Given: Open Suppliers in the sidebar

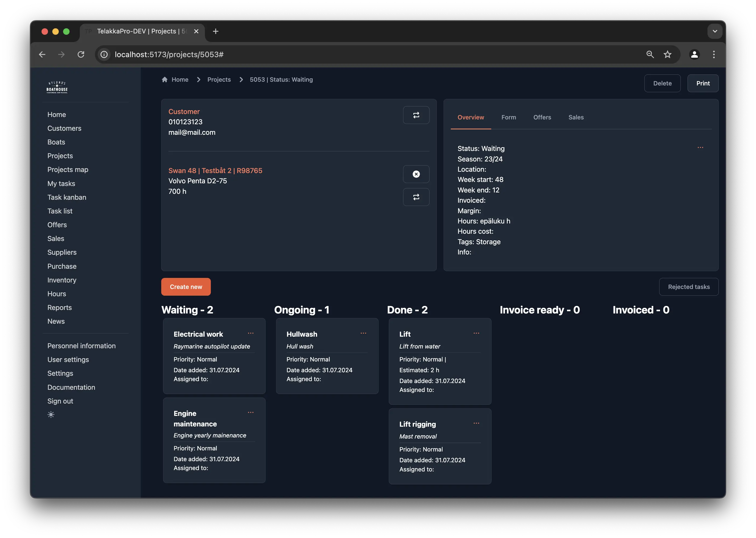Looking at the screenshot, I should pos(62,253).
